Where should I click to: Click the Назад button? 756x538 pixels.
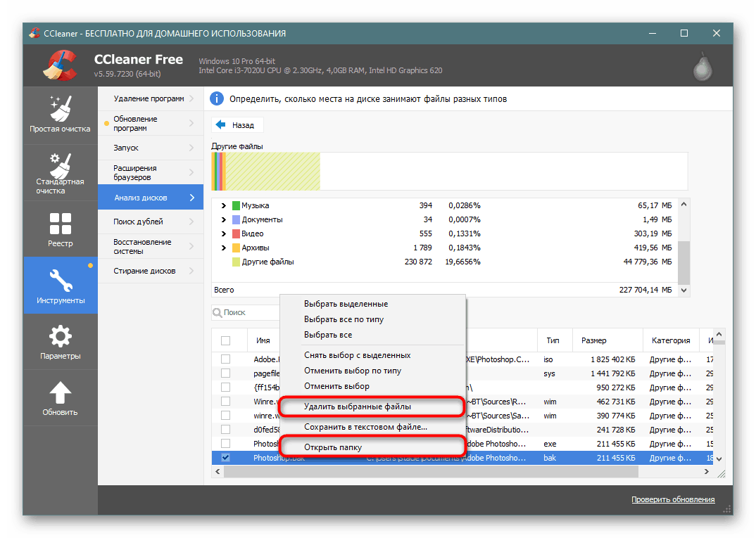[x=237, y=124]
